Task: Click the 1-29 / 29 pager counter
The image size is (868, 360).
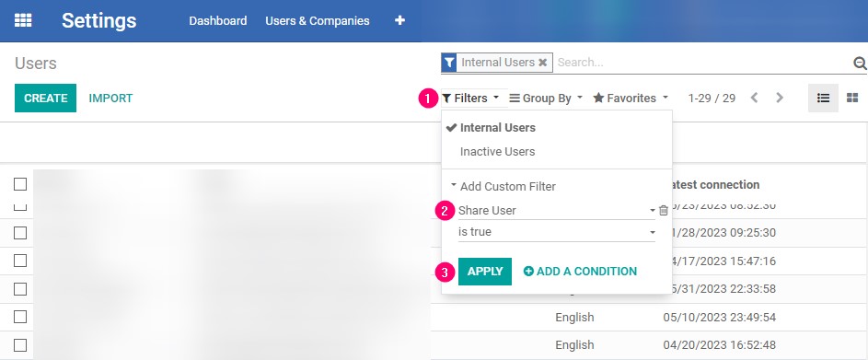Action: [x=712, y=98]
